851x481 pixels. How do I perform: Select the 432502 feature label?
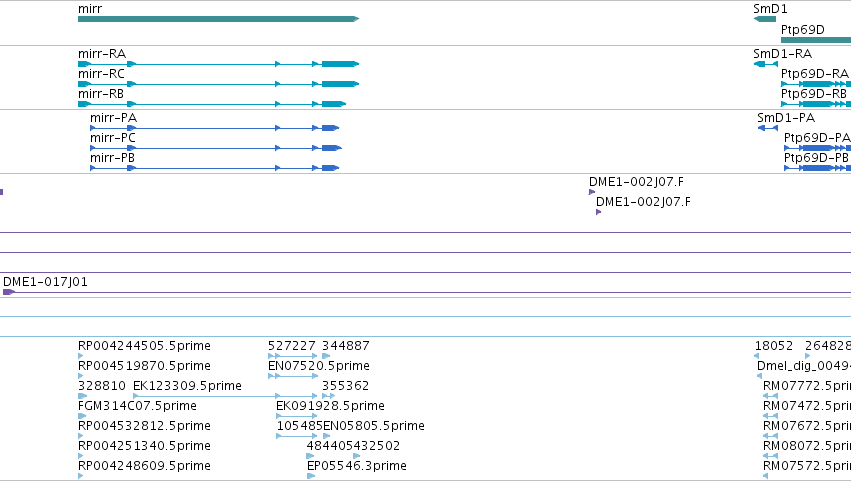tap(377, 446)
